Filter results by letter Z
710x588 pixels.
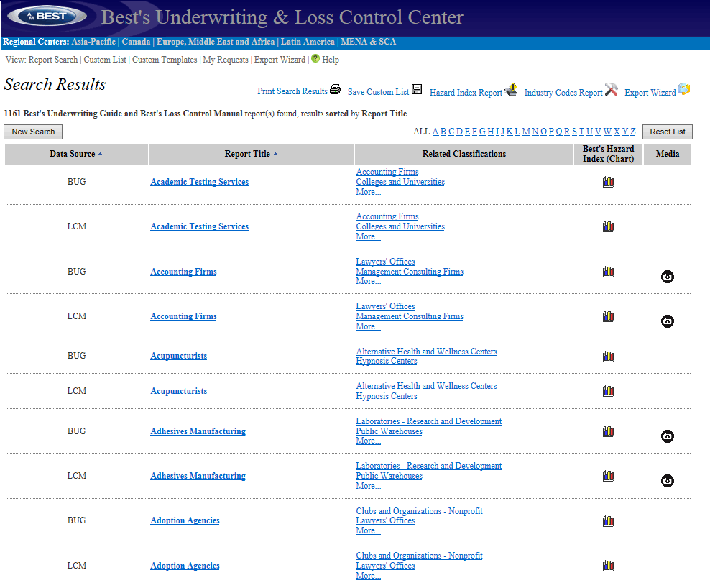point(632,132)
